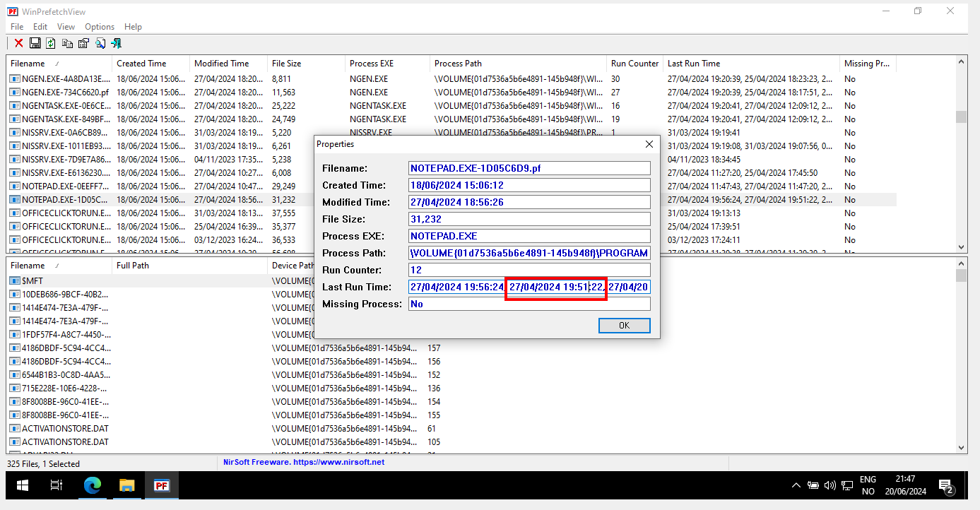Click the Process EXE field showing NOTEPAD.EXE
Image resolution: width=980 pixels, height=510 pixels.
(x=529, y=236)
